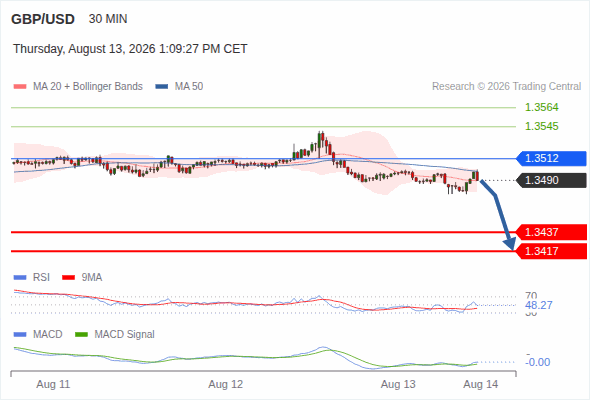
Task: Select the 1.3512 blue price tag
Action: coord(551,158)
